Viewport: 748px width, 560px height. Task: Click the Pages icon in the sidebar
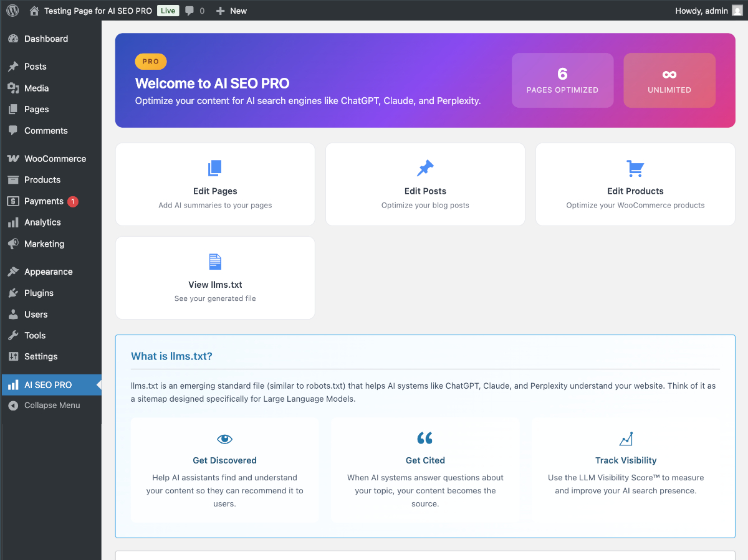coord(13,109)
